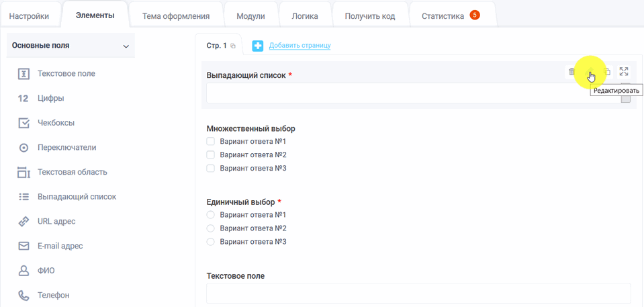The width and height of the screenshot is (644, 307).
Task: Click the Добавить страницу link
Action: pos(300,46)
